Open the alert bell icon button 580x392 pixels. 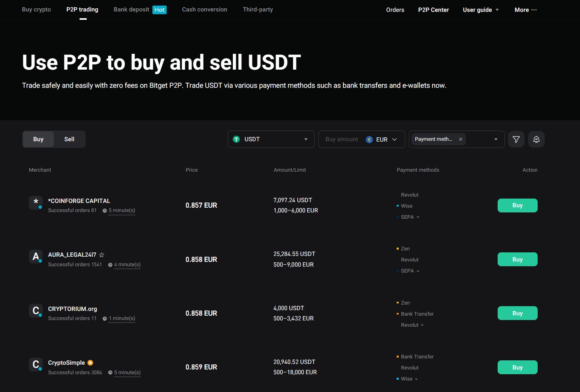click(536, 139)
